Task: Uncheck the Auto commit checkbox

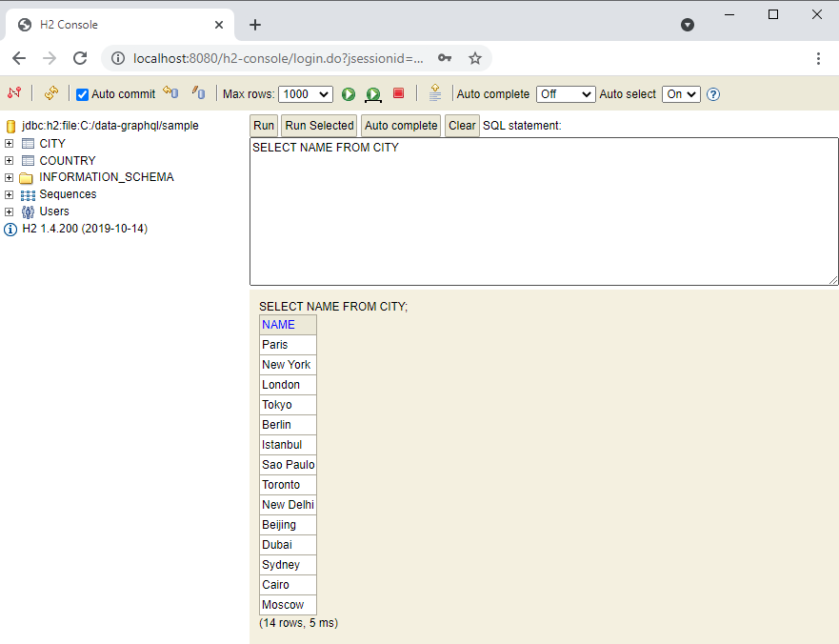Action: click(x=81, y=93)
